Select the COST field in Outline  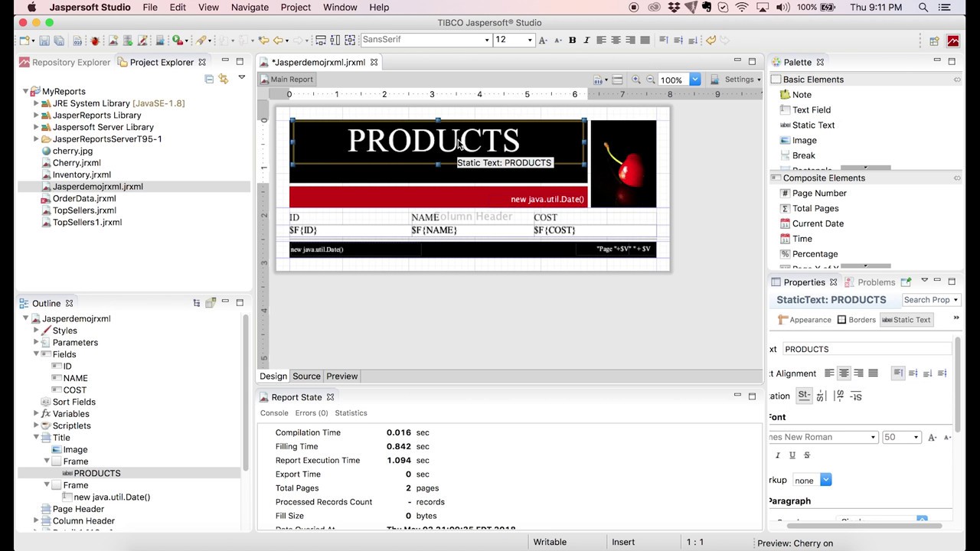75,390
